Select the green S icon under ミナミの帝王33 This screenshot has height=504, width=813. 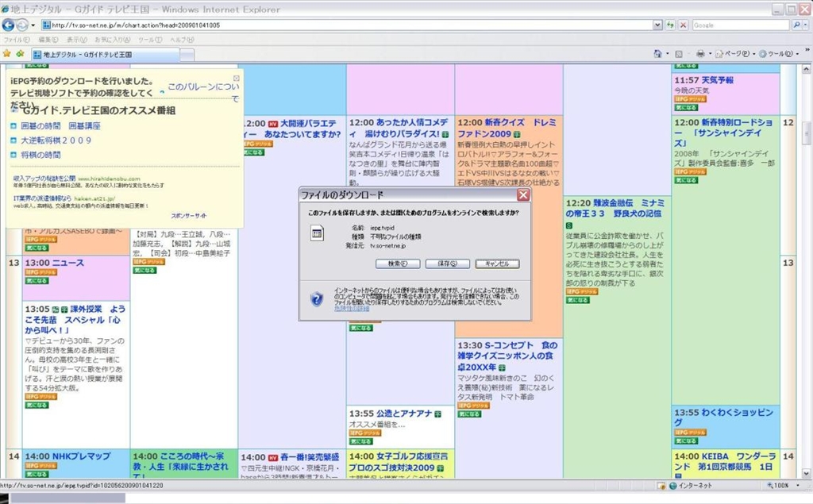click(568, 226)
